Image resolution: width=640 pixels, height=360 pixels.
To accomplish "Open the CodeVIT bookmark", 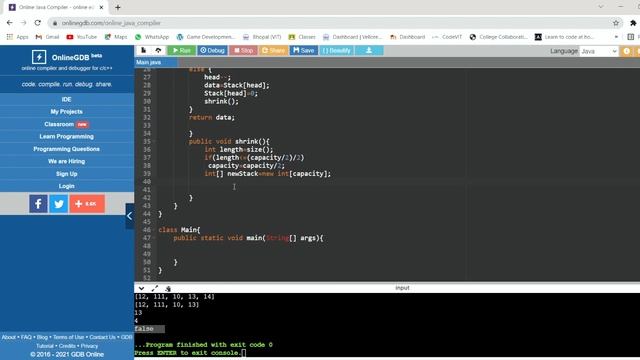I will pyautogui.click(x=447, y=37).
